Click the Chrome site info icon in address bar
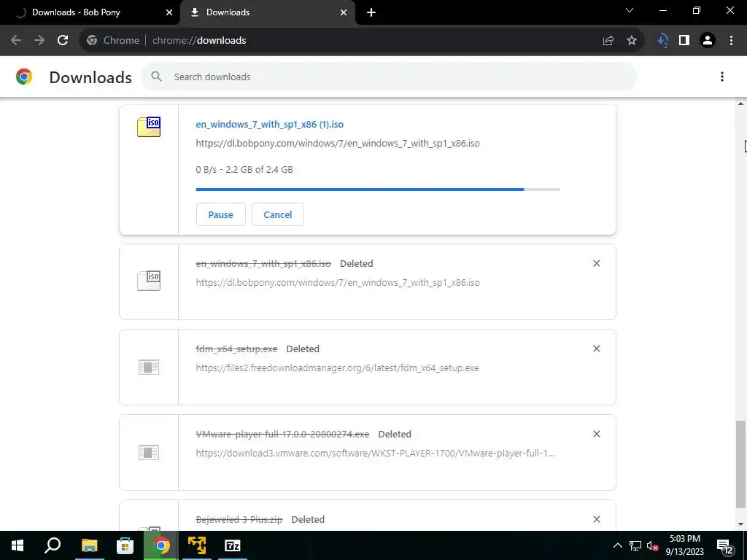Screen dimensions: 747x560 pos(92,41)
